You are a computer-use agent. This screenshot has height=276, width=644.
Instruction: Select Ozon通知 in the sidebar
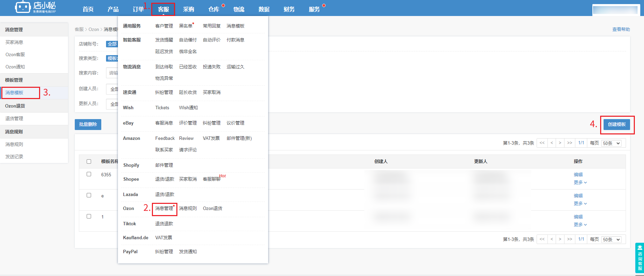(15, 67)
